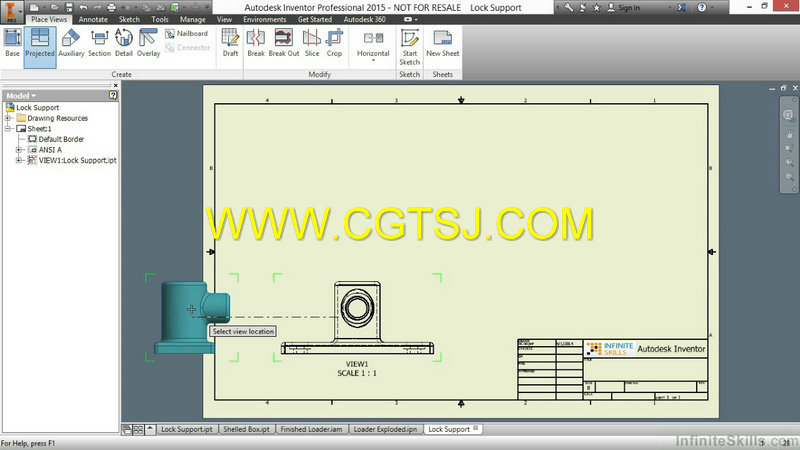Print the drawing

(x=111, y=7)
